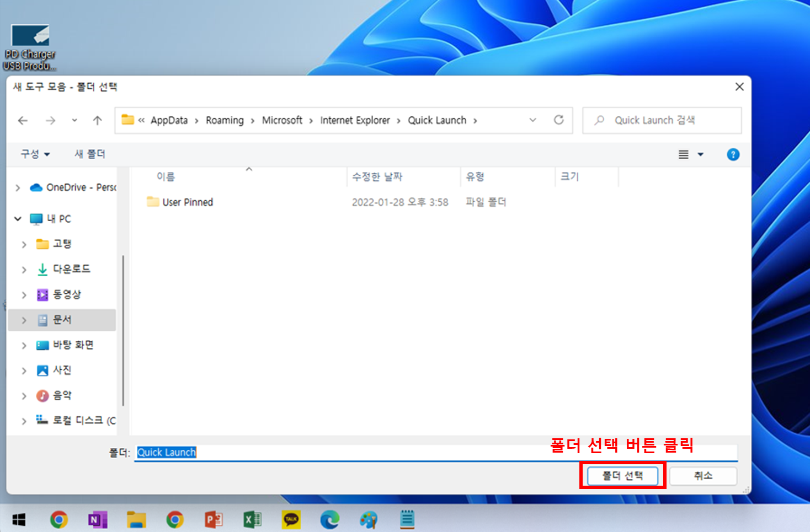Select 로컬 디스크 (C drive) in sidebar
Image resolution: width=810 pixels, height=532 pixels.
[x=84, y=420]
